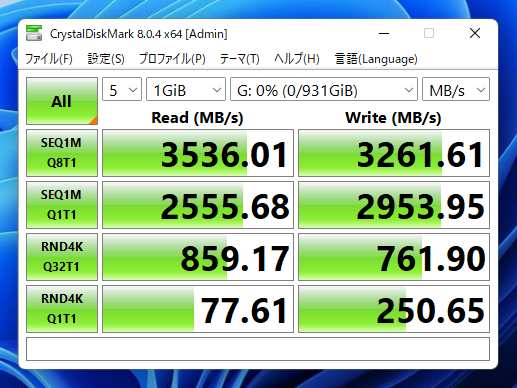Click the 3536.01 read result
This screenshot has height=388, width=517.
click(x=198, y=153)
